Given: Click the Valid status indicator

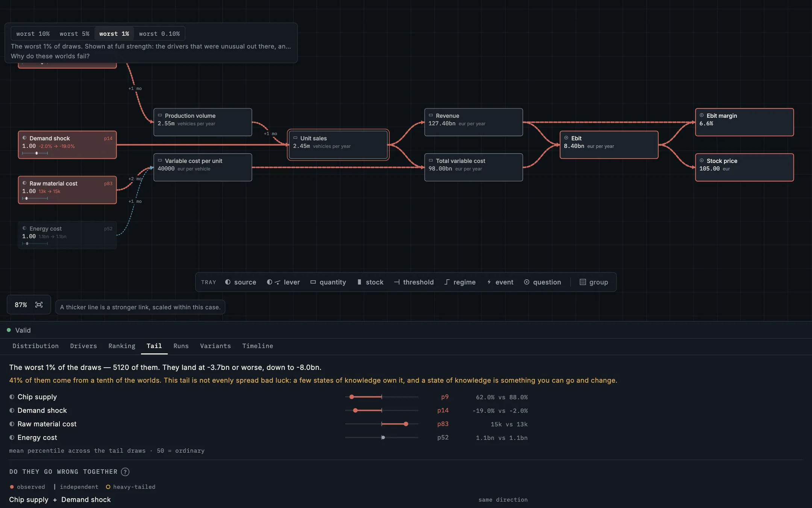Looking at the screenshot, I should tap(19, 330).
